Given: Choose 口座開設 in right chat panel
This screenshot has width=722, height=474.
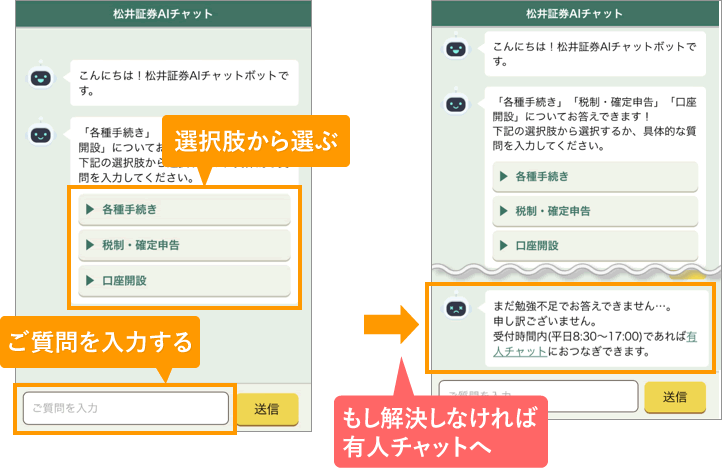Looking at the screenshot, I should tap(595, 246).
